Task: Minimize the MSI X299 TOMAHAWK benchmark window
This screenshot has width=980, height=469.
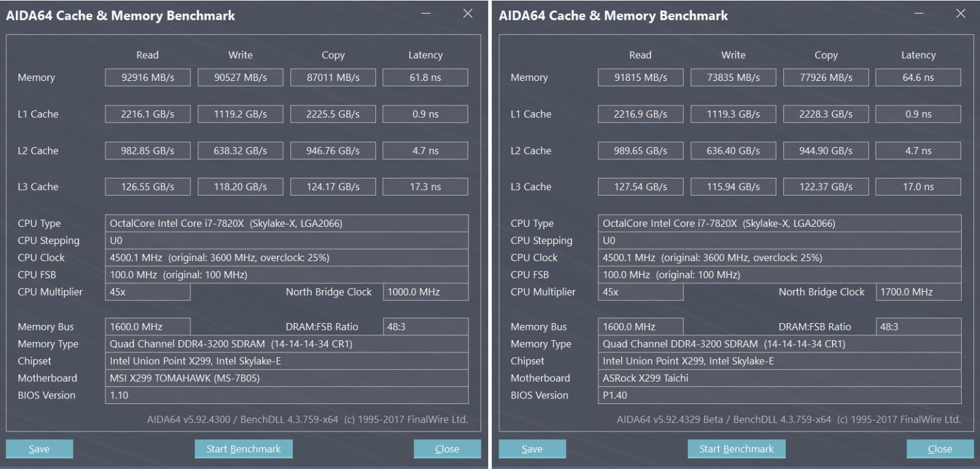Action: tap(426, 13)
